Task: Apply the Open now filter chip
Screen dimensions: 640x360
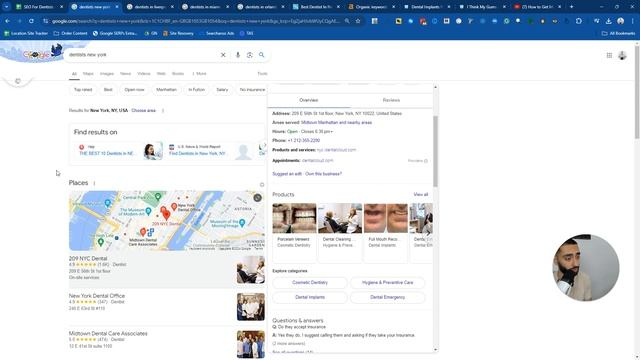Action: point(134,90)
